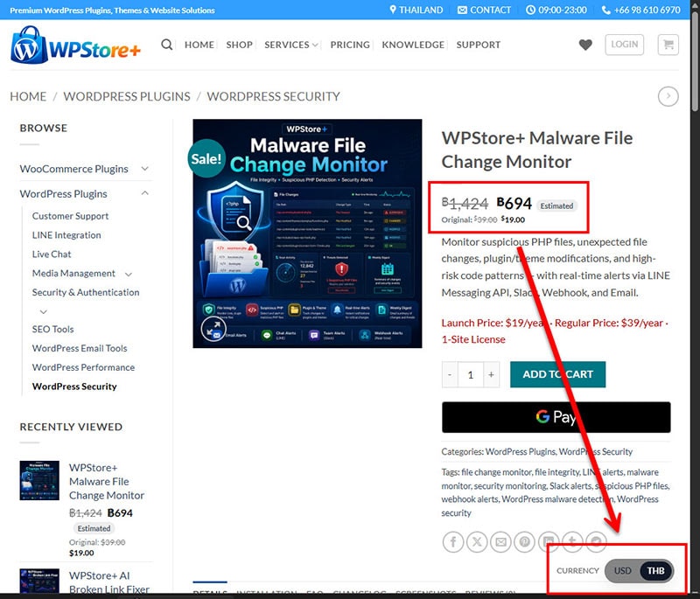Screen dimensions: 700x599
Task: Open WordPress Plugins breadcrumb link
Action: click(127, 96)
